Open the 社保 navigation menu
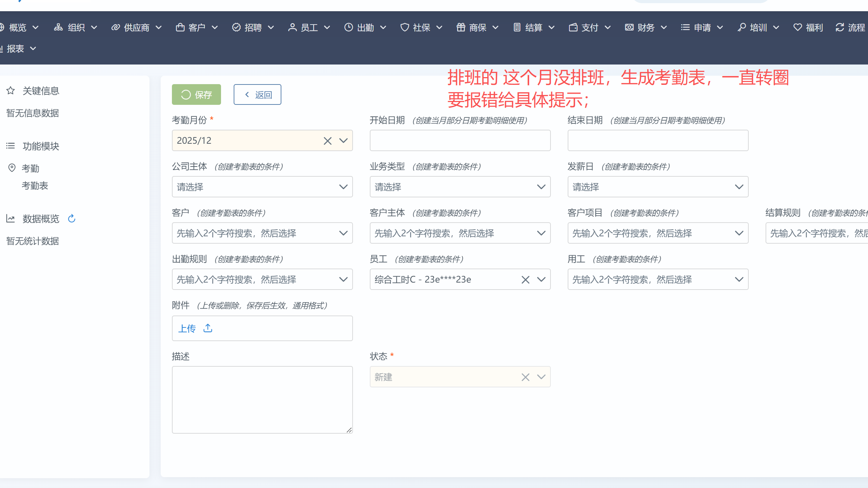Screen dimensions: 868x488 tap(421, 27)
